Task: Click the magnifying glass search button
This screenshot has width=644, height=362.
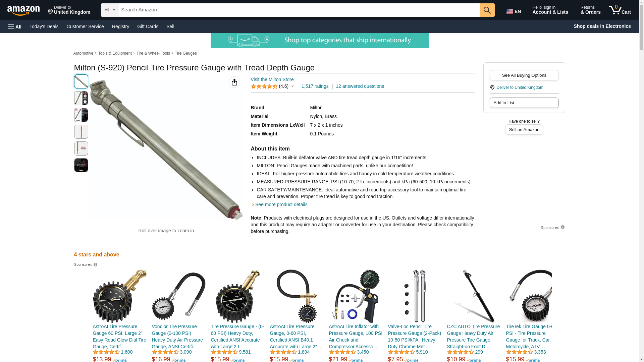Action: tap(487, 10)
